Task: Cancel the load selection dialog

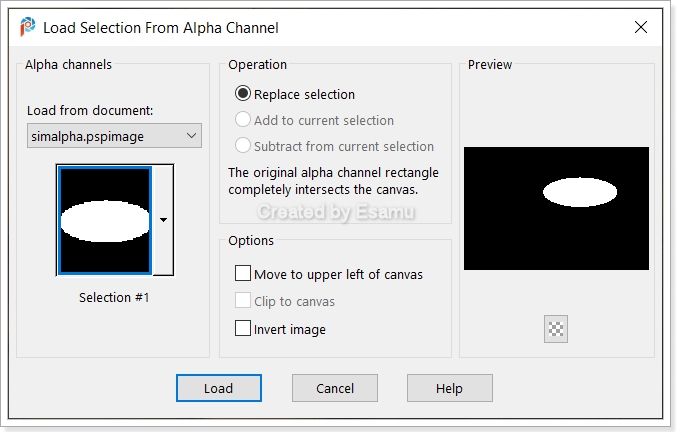Action: point(335,388)
